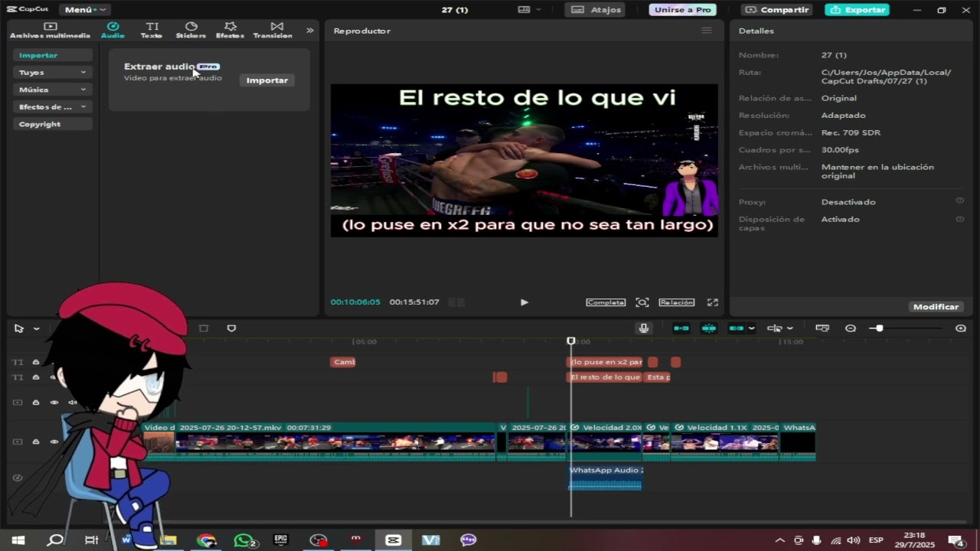
Task: Open Google Chrome from the taskbar
Action: tap(206, 540)
